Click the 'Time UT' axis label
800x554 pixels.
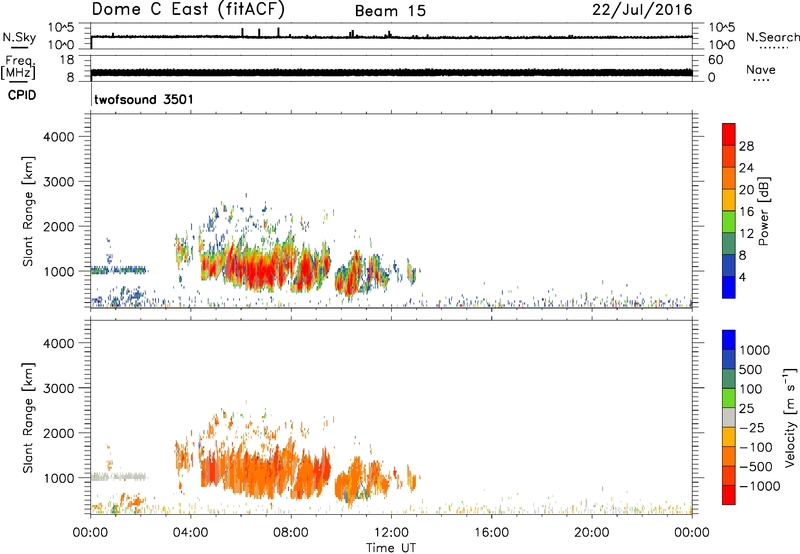coord(391,548)
